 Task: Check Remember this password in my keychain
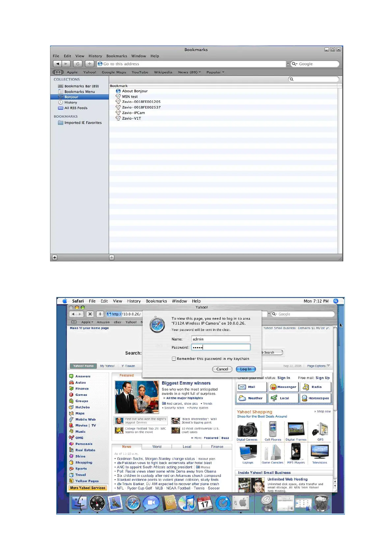(174, 359)
